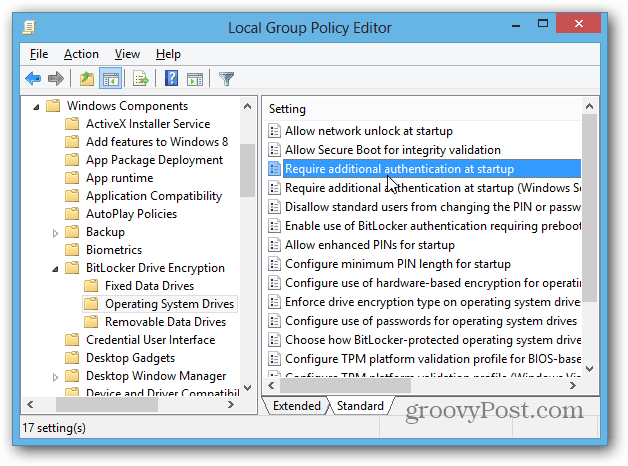Open the View menu
628x466 pixels.
pyautogui.click(x=127, y=54)
